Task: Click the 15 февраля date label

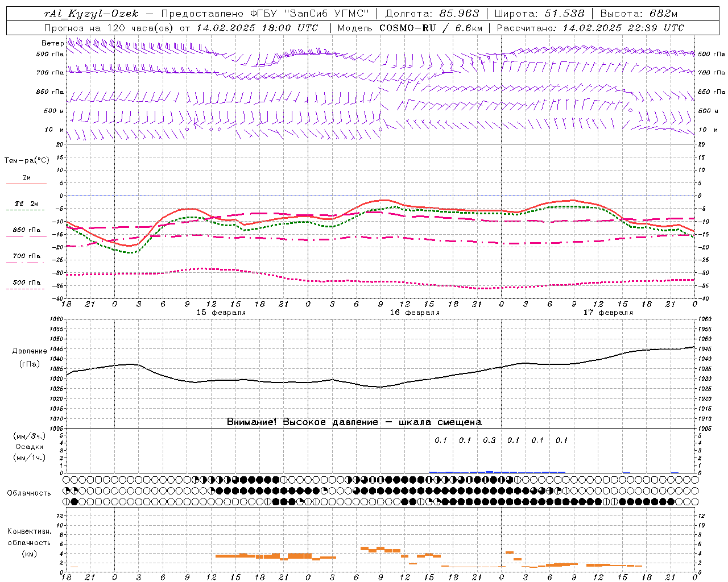Action: (221, 313)
